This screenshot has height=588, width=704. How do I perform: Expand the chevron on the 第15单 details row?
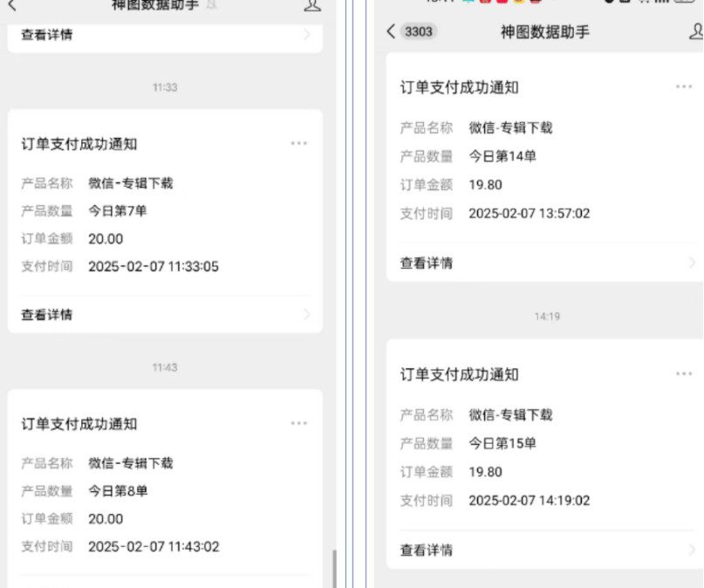(694, 550)
